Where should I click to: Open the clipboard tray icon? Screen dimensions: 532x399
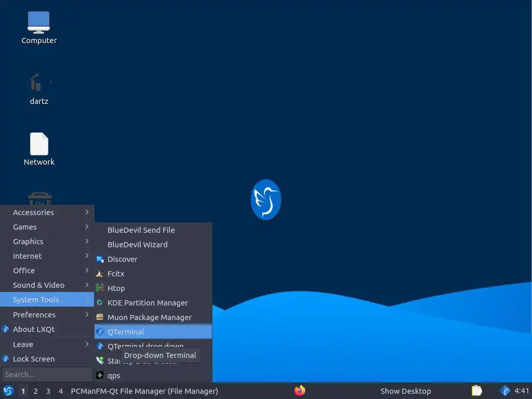point(477,391)
